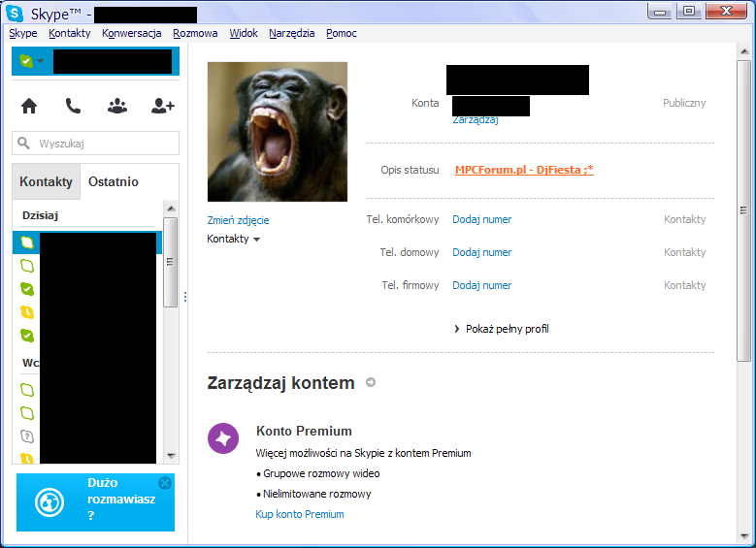756x548 pixels.
Task: Click the add contact icon
Action: [162, 106]
